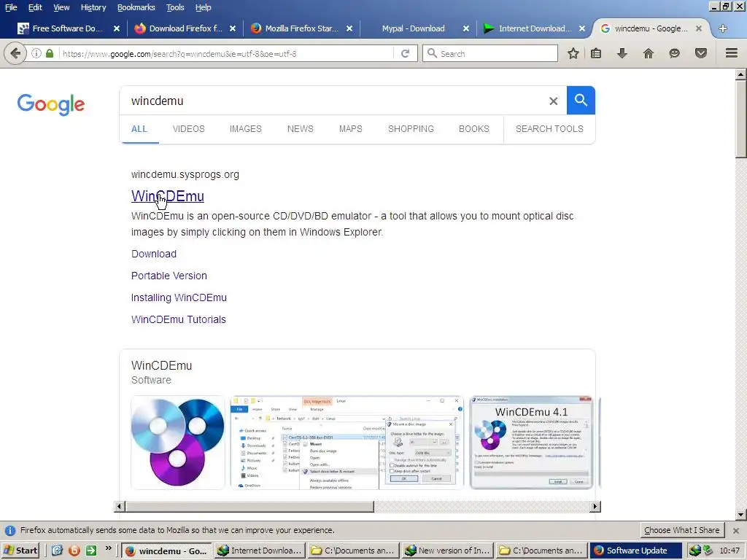Switch to Internet Download tab
The image size is (747, 560).
[x=534, y=28]
